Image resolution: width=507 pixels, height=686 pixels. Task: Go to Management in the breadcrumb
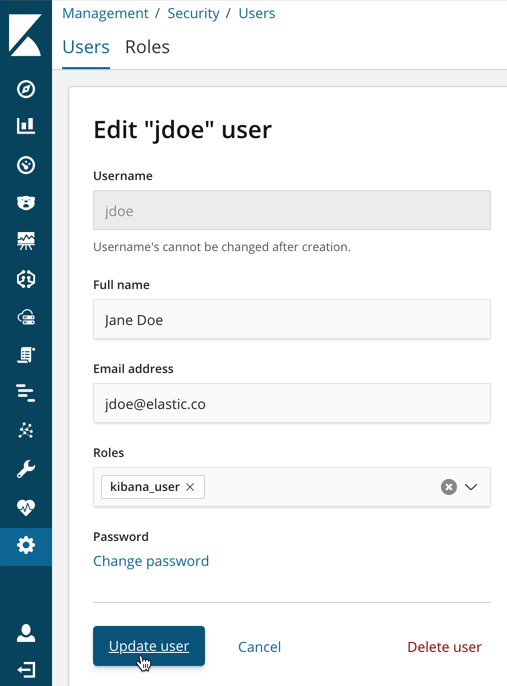click(x=105, y=13)
